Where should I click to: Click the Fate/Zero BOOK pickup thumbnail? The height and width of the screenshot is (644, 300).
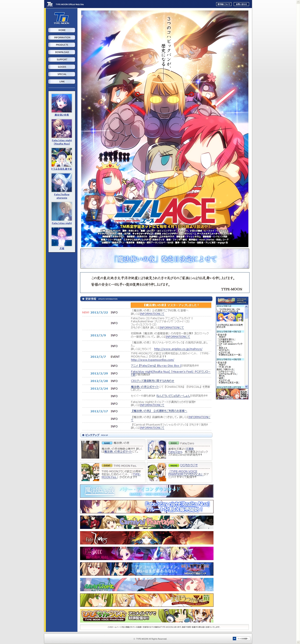coord(157,450)
